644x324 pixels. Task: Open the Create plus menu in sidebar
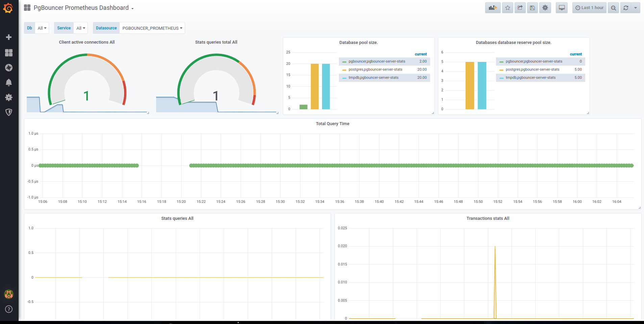9,37
